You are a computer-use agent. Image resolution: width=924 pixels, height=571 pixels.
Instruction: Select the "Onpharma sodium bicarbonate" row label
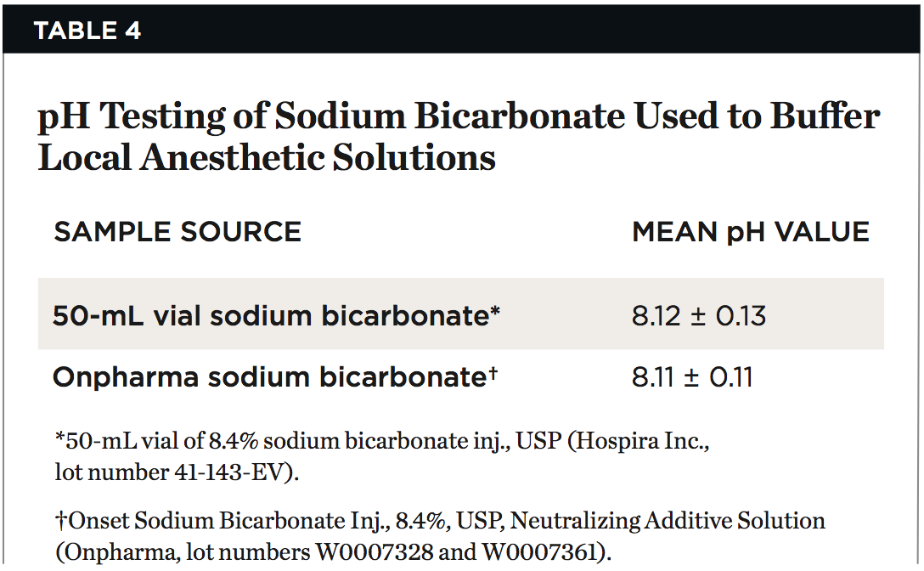tap(268, 377)
